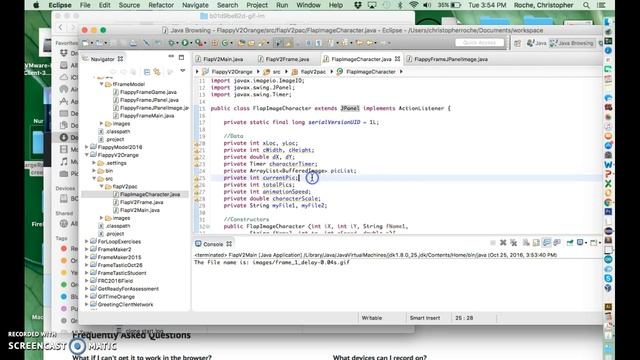Click the Run Last Tool external tools icon
This screenshot has height=360, width=640.
click(199, 42)
